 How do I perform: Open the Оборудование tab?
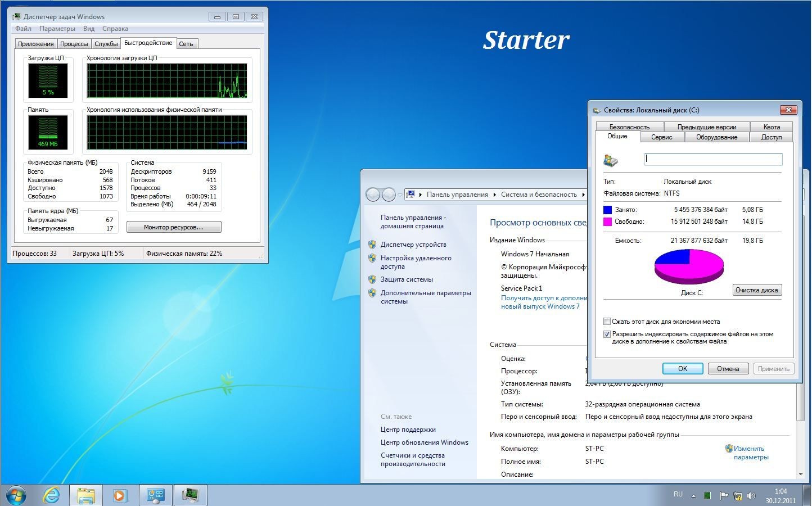click(x=717, y=137)
